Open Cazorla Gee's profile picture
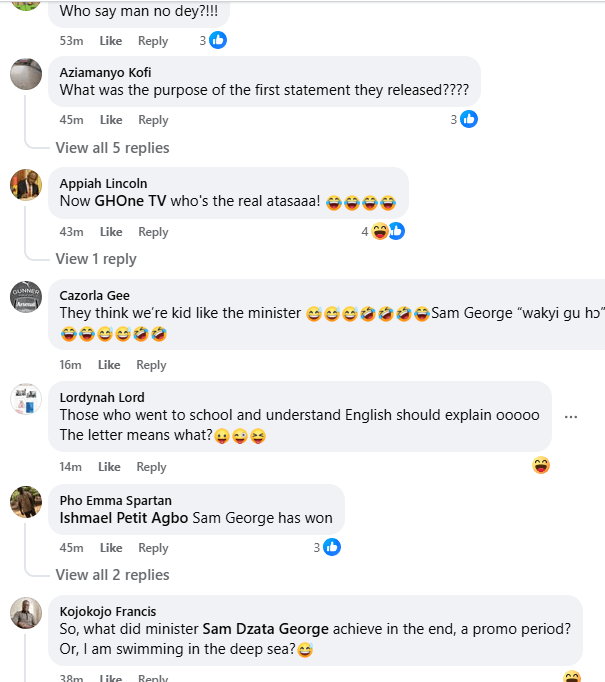This screenshot has width=605, height=682. (26, 297)
